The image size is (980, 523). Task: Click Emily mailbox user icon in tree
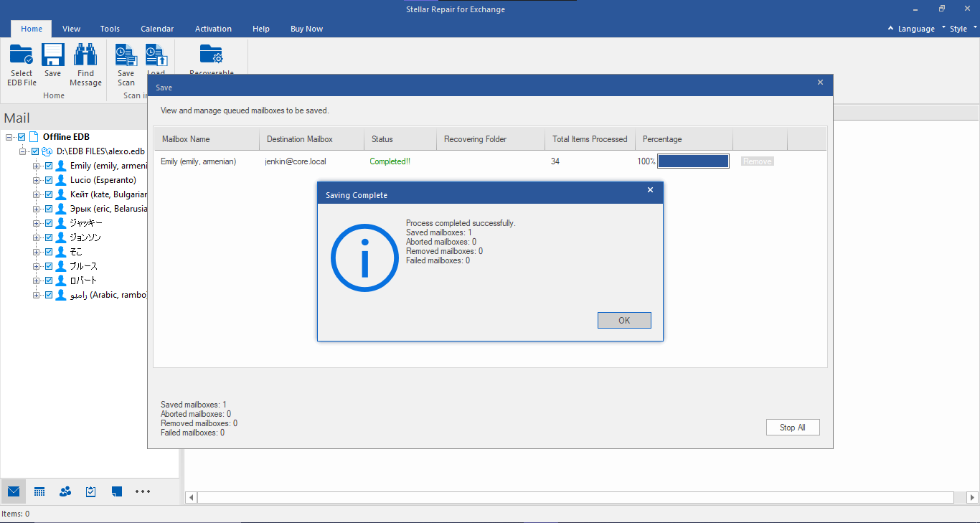pos(61,166)
